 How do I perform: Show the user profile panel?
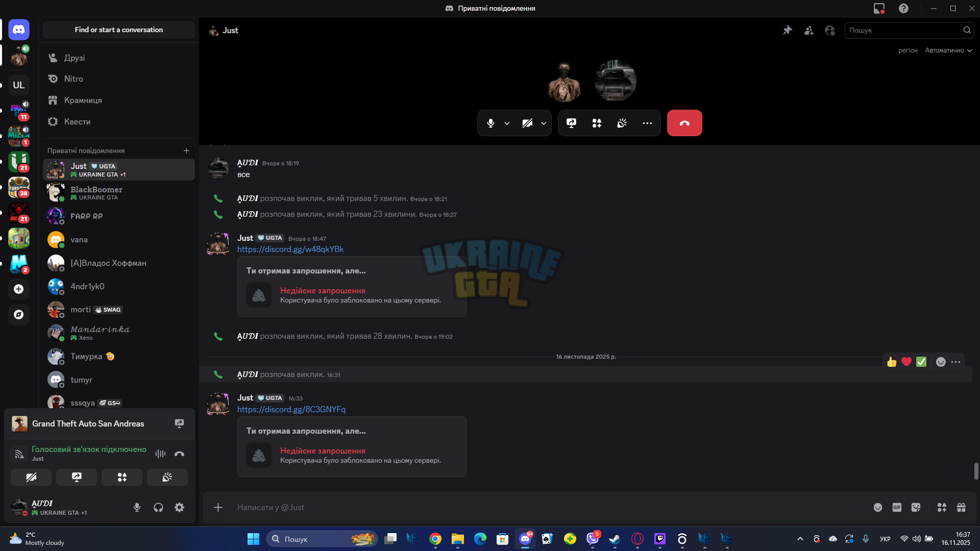coord(830,31)
